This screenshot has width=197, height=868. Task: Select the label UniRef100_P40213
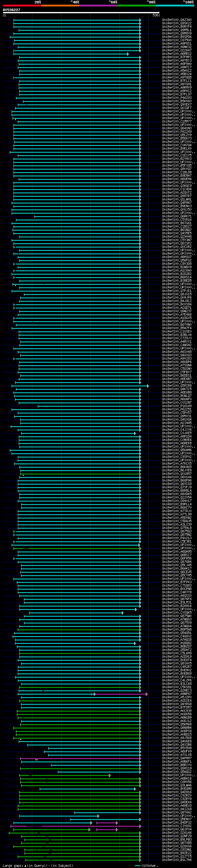point(176,538)
